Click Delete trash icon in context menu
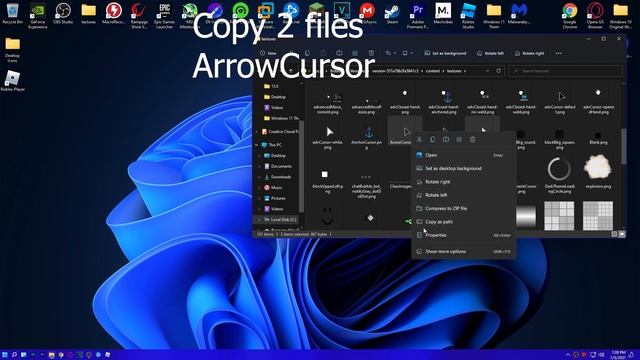Viewport: 640px width, 360px height. [x=473, y=140]
